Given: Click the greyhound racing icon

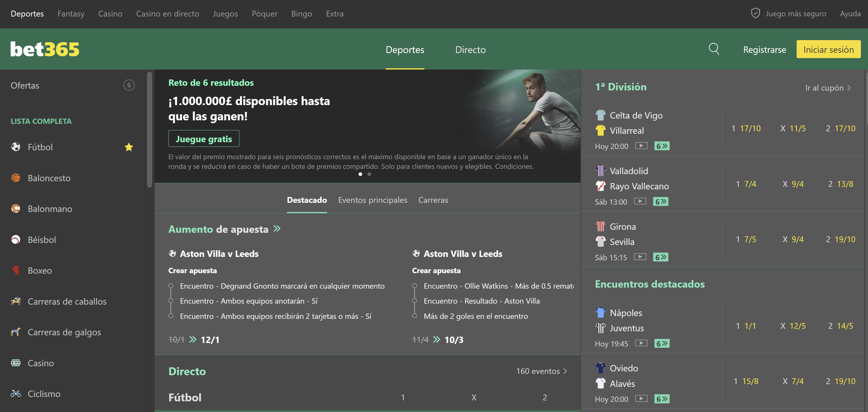Looking at the screenshot, I should tap(15, 332).
